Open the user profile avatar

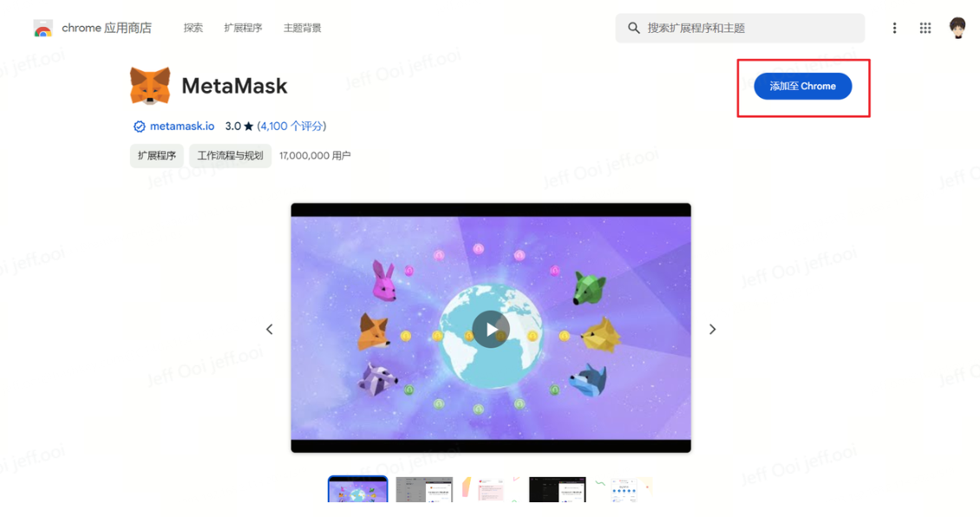pyautogui.click(x=957, y=28)
